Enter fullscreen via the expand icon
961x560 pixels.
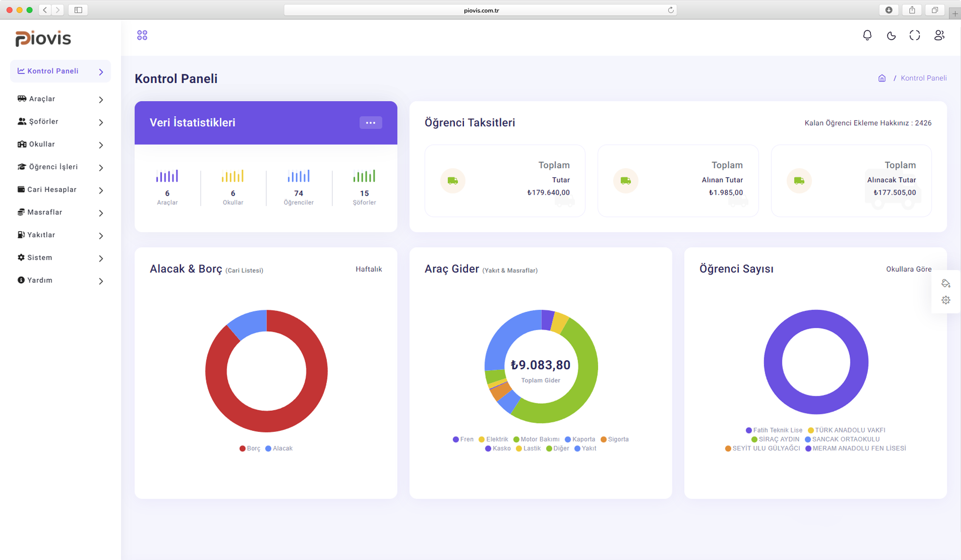click(914, 36)
